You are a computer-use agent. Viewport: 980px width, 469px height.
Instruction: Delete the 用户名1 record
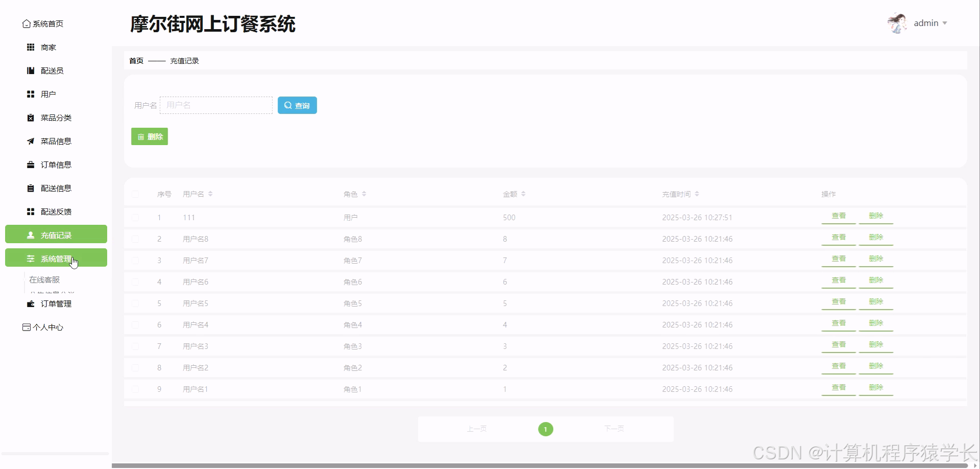[876, 388]
